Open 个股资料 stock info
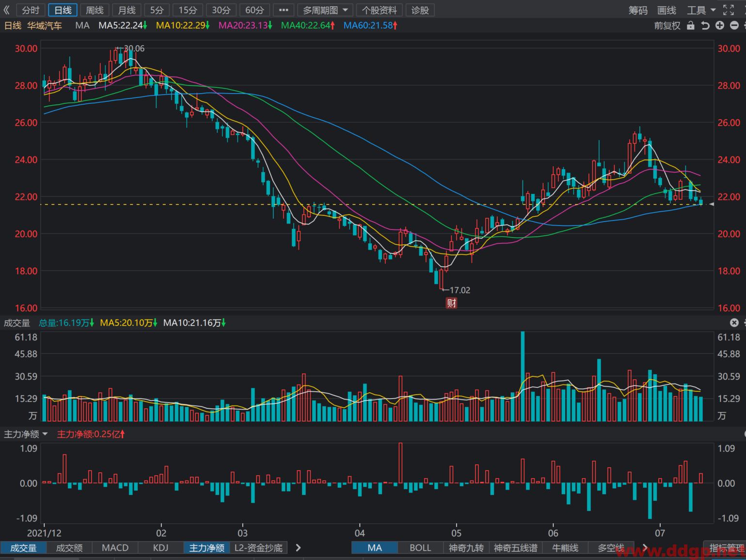Viewport: 746px width, 560px height. coord(379,10)
